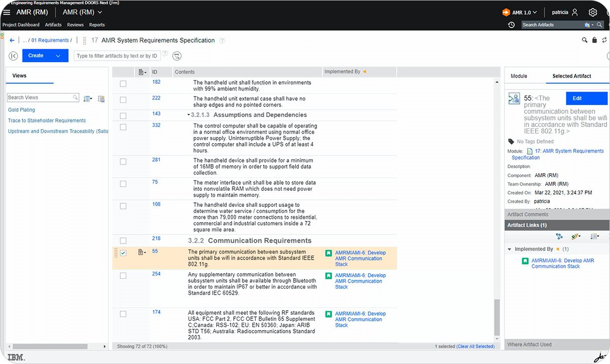Viewport: 610px width, 364px height.
Task: Open the links explorer graph icon
Action: (559, 236)
